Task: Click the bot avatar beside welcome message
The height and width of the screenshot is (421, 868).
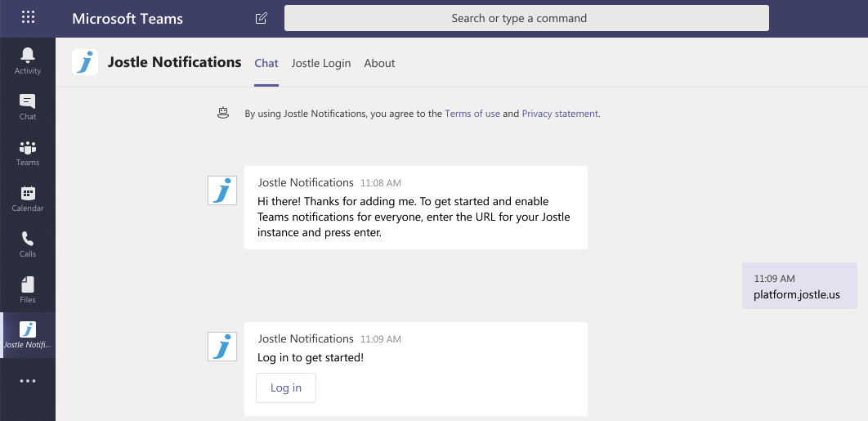Action: click(x=222, y=190)
